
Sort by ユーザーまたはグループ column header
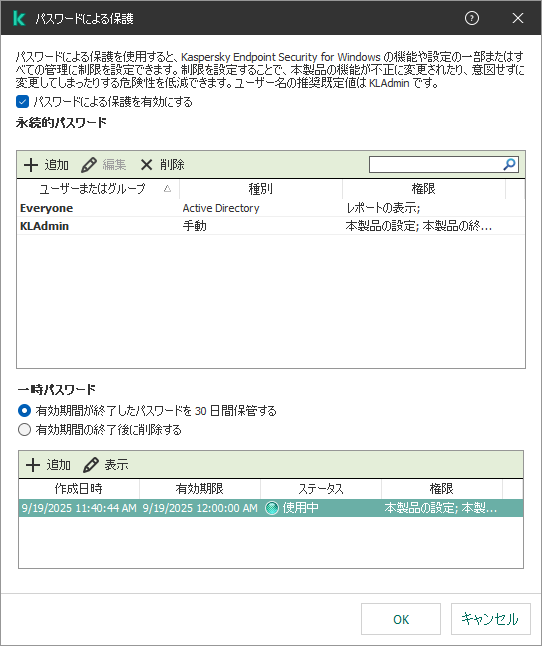pyautogui.click(x=98, y=189)
